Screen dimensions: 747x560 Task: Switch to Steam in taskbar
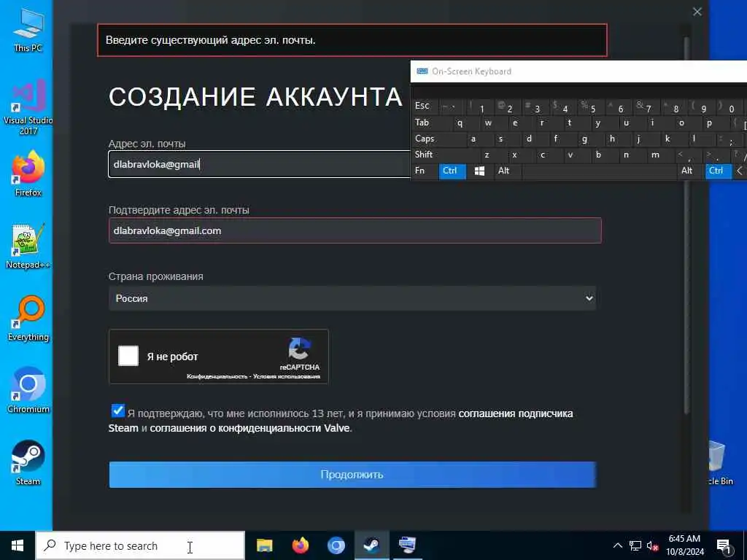click(x=371, y=545)
